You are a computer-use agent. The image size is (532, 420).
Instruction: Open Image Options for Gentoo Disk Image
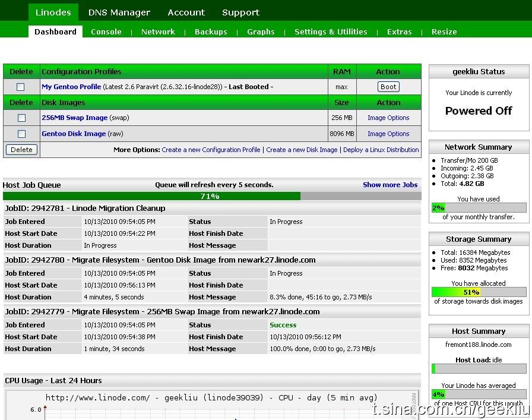coord(388,134)
